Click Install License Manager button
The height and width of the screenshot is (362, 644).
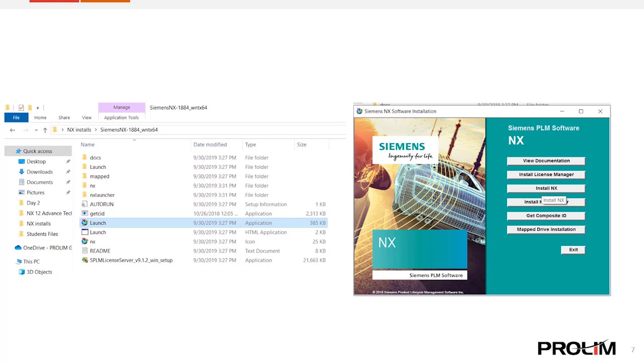pyautogui.click(x=546, y=174)
